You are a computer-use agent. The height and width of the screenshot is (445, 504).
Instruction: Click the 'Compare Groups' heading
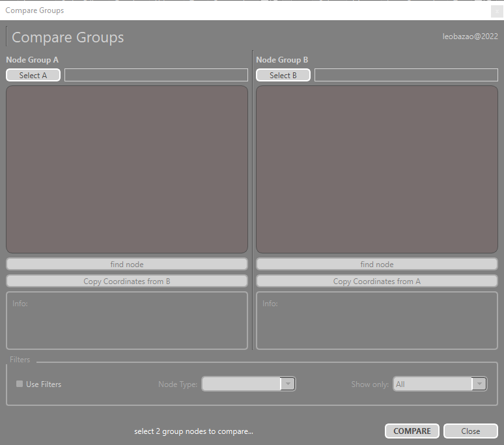click(68, 37)
